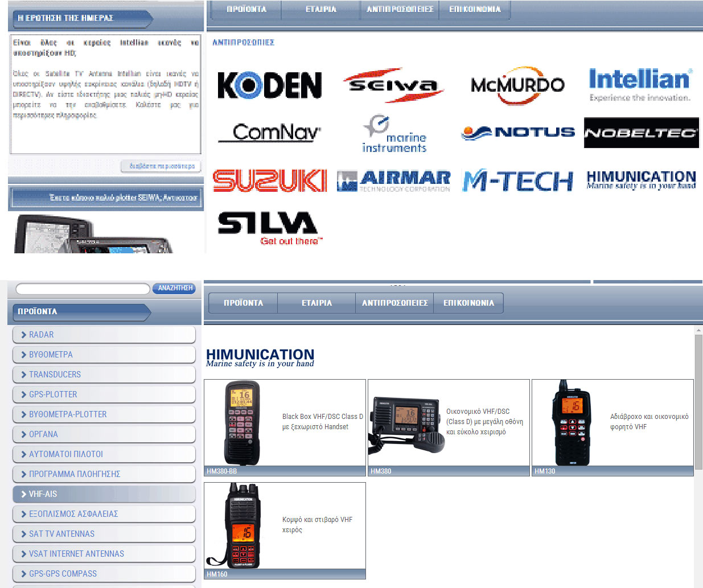Open the HM380 caption link

pos(449,471)
